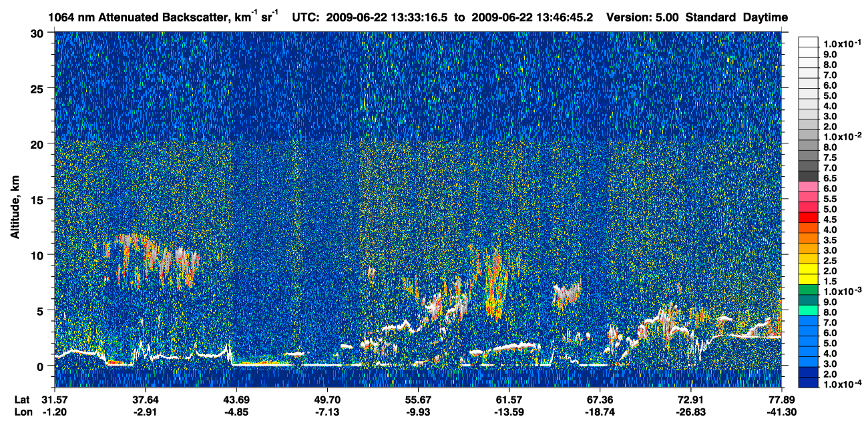Click the longitude value -2.91
Viewport: 868px width, 445px height.
pyautogui.click(x=146, y=412)
